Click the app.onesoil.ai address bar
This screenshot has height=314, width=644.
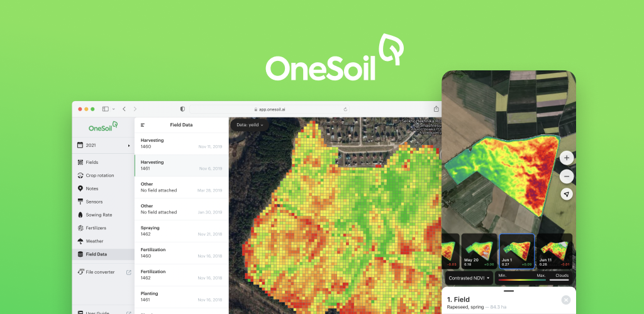point(270,109)
